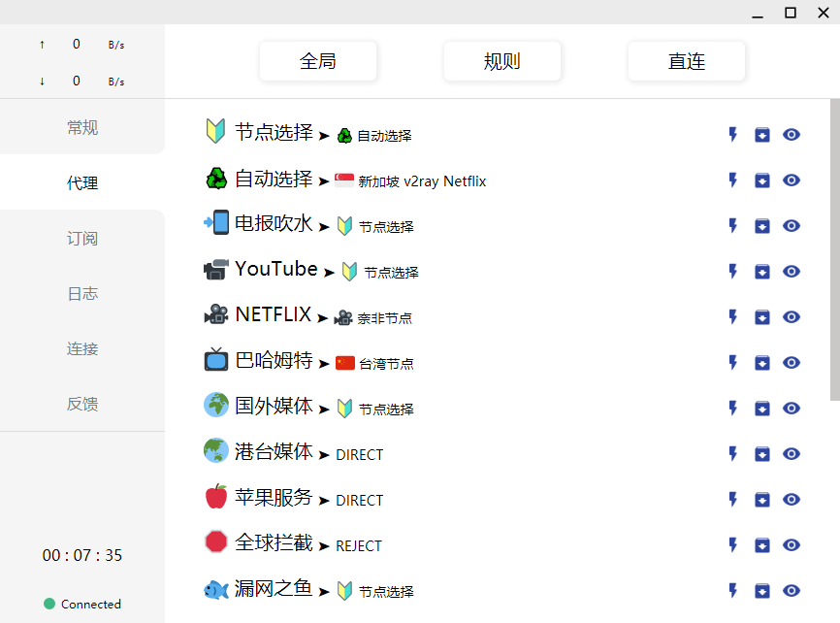
Task: Click the shield icon beside 节点选择
Action: [x=216, y=131]
